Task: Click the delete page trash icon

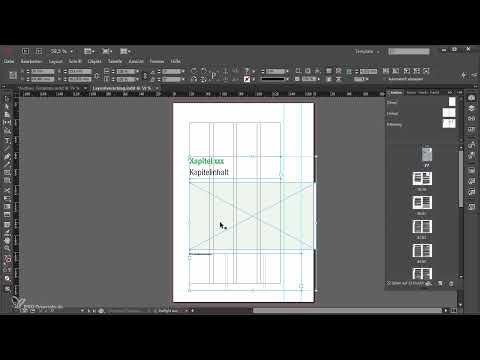Action: [451, 284]
